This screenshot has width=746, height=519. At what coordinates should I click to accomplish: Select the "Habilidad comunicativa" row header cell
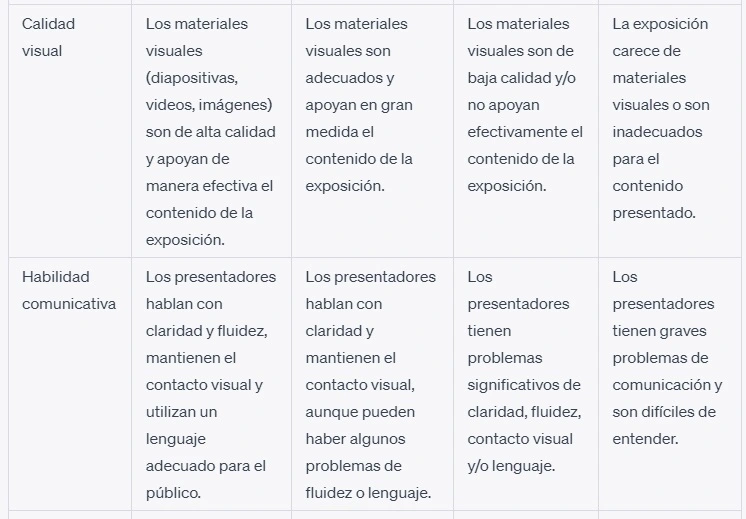(70, 384)
